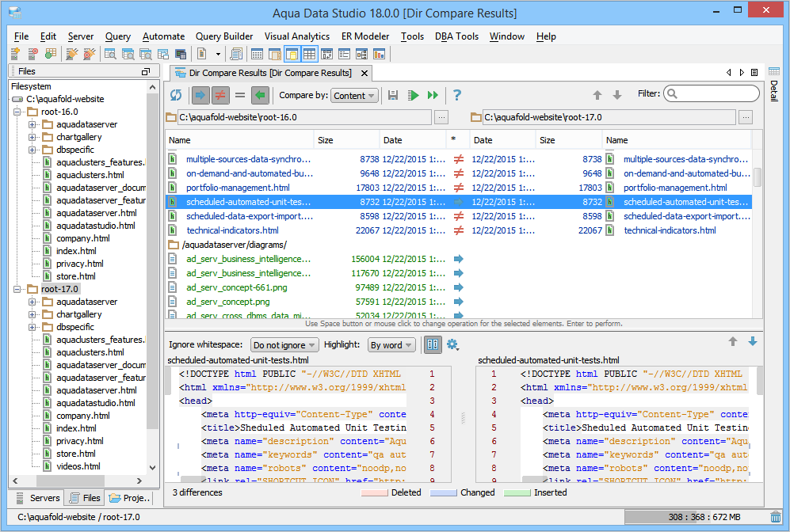Click the blue question mark help icon
The height and width of the screenshot is (532, 790).
pos(457,95)
